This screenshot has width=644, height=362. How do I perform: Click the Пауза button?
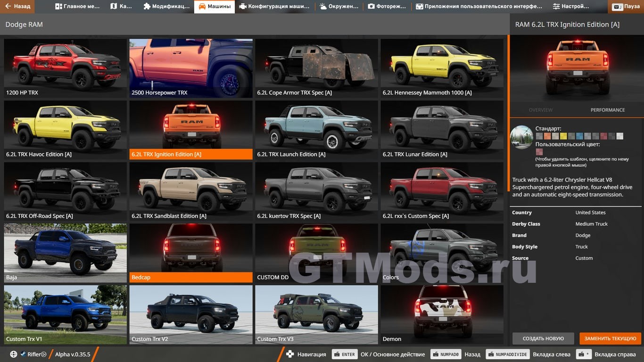pos(626,7)
